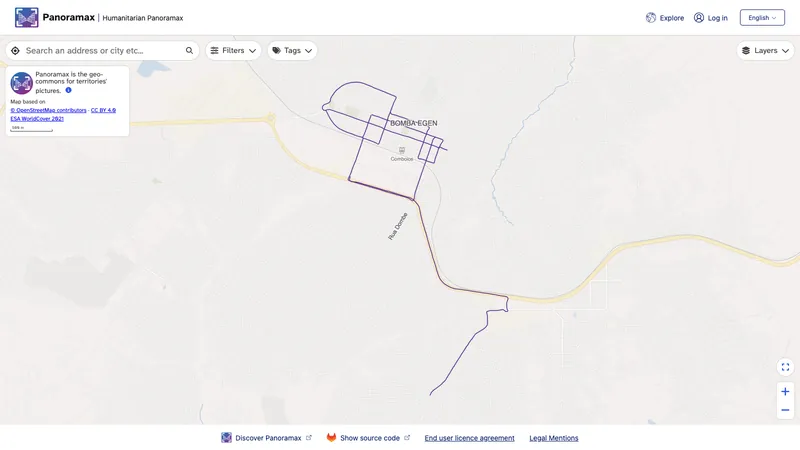
Task: Click the Explore globe icon
Action: point(651,18)
